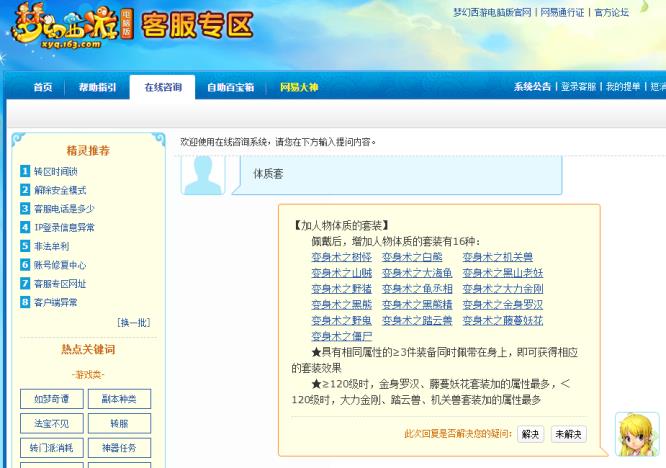Click 登录客服 link
The image size is (666, 468).
click(579, 87)
